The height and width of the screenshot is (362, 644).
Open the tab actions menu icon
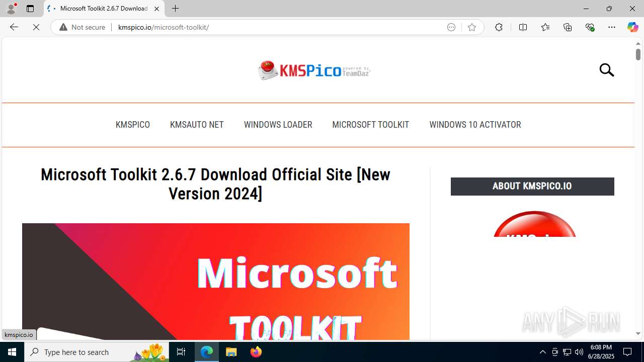30,9
